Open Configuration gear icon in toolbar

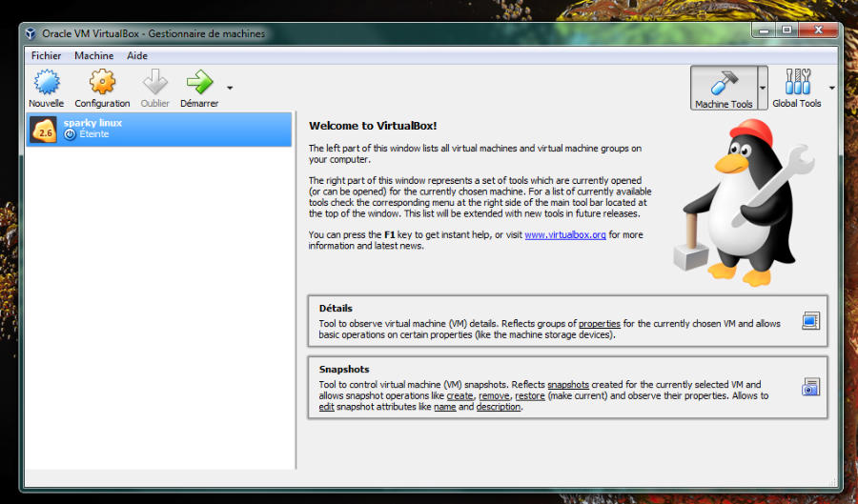102,82
